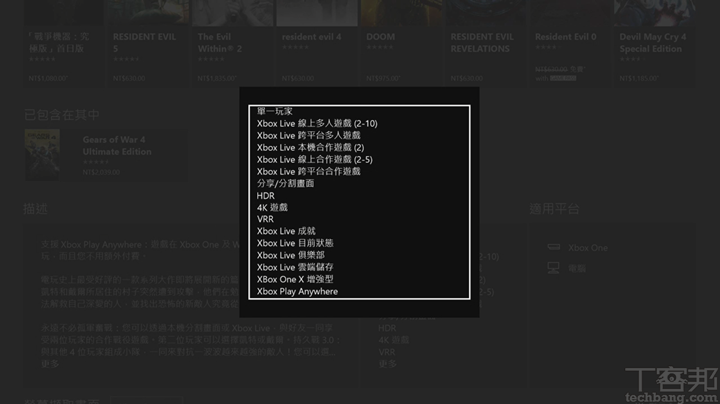This screenshot has width=720, height=404.
Task: Open Gears of War 4 Ultimate Edition title
Action: point(117,146)
